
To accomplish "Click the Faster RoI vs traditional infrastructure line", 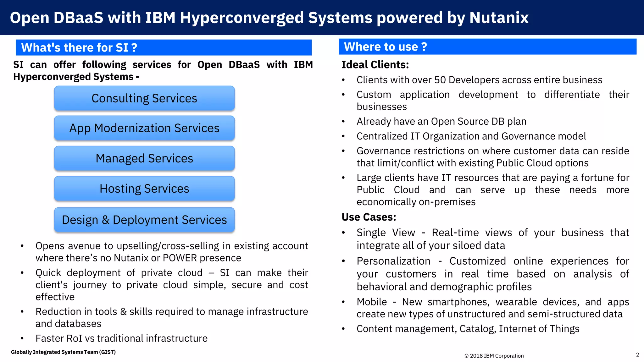I will [x=121, y=338].
